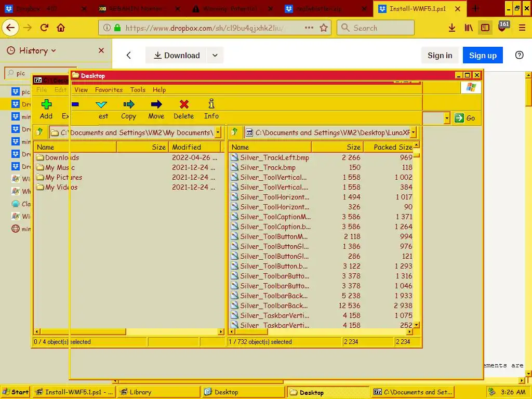The width and height of the screenshot is (532, 399).
Task: Click Dropbox back chevron
Action: click(129, 55)
